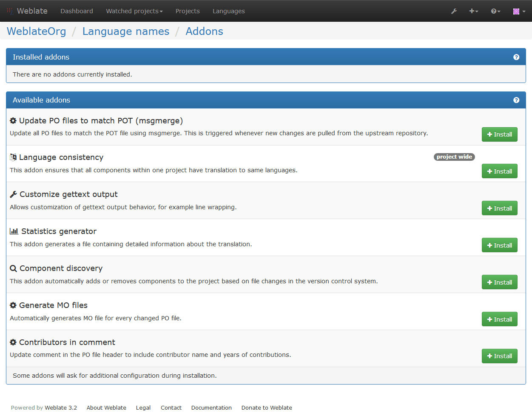Click the 'Some addons will ask' footer note
Screen dimensions: 532x416
pyautogui.click(x=115, y=376)
